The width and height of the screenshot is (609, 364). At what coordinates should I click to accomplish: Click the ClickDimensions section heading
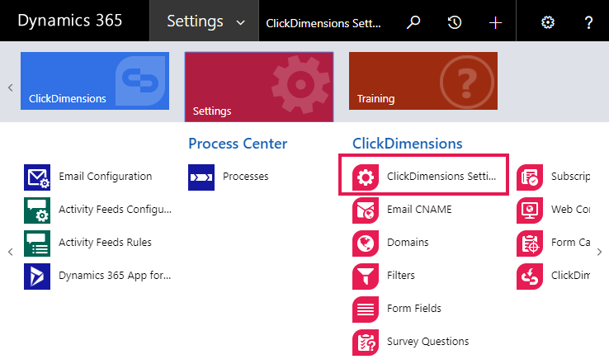pyautogui.click(x=408, y=144)
